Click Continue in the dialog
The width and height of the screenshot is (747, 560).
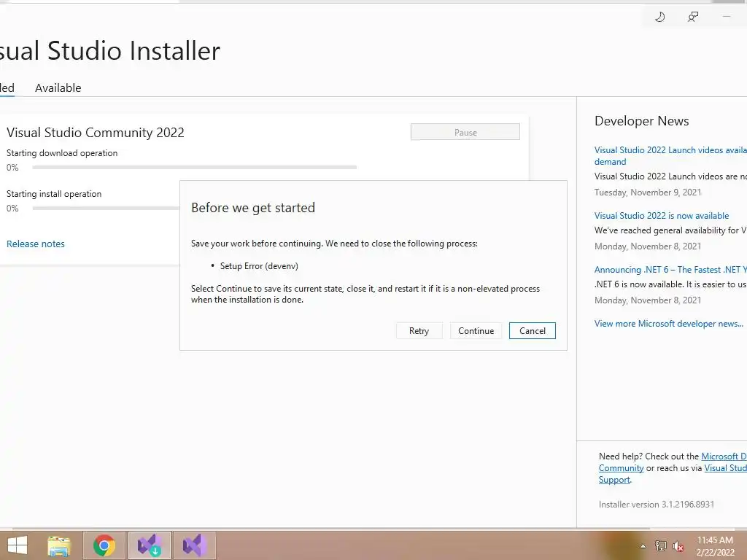pyautogui.click(x=476, y=331)
